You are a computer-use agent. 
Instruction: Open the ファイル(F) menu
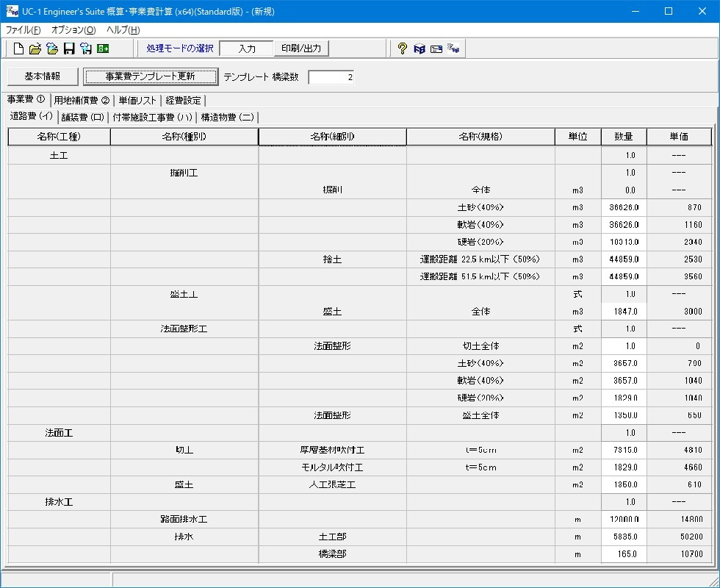click(x=23, y=30)
